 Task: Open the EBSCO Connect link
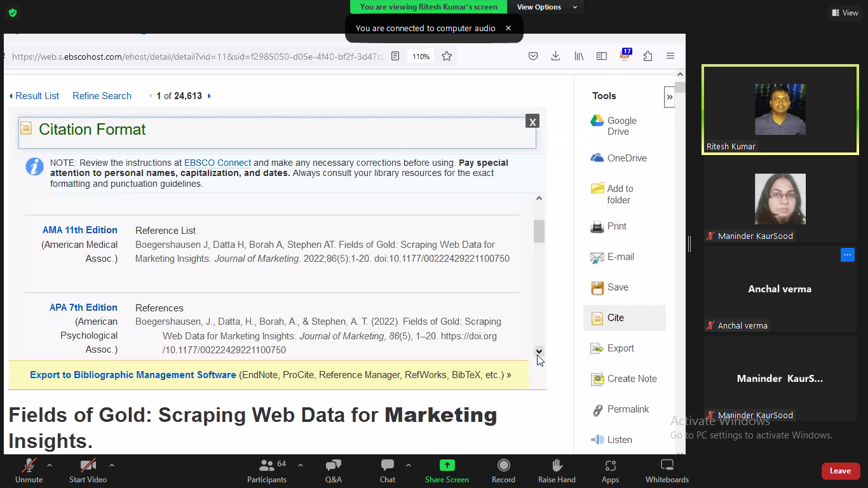(217, 163)
